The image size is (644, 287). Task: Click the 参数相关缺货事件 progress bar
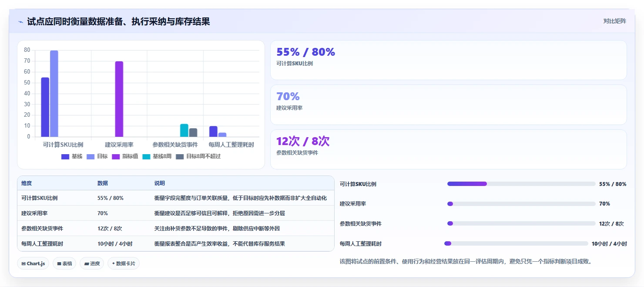coord(521,223)
